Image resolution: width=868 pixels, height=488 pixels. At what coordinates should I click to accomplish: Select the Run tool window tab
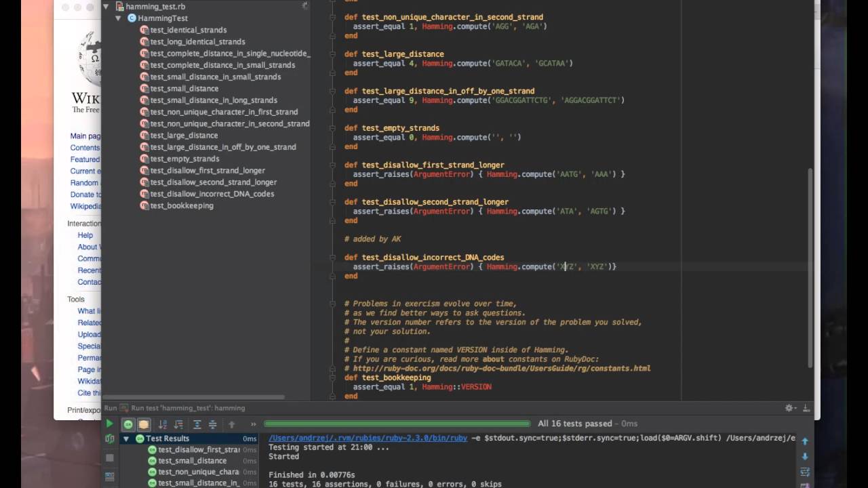pyautogui.click(x=111, y=408)
